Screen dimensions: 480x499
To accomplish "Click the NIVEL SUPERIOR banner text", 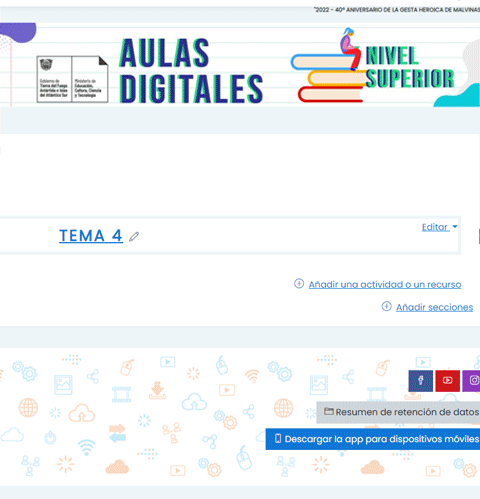I will pos(410,67).
